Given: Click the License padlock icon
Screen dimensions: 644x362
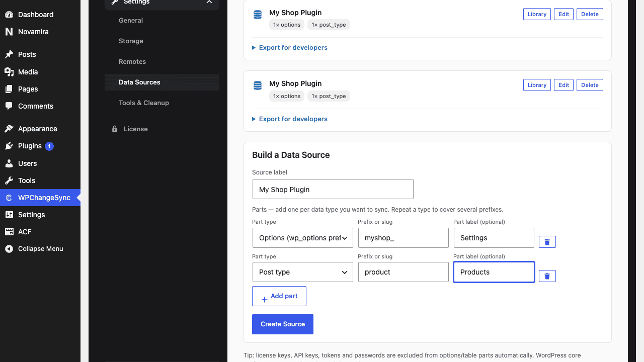Looking at the screenshot, I should click(x=115, y=129).
